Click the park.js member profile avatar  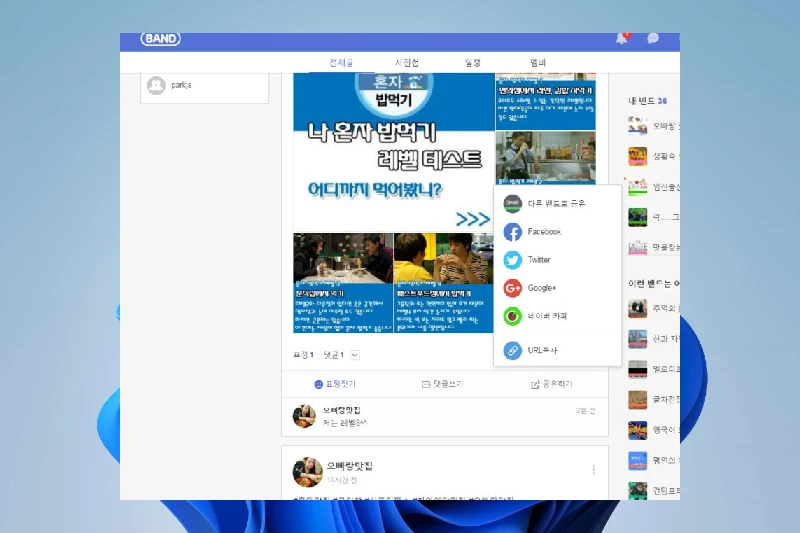[x=156, y=86]
